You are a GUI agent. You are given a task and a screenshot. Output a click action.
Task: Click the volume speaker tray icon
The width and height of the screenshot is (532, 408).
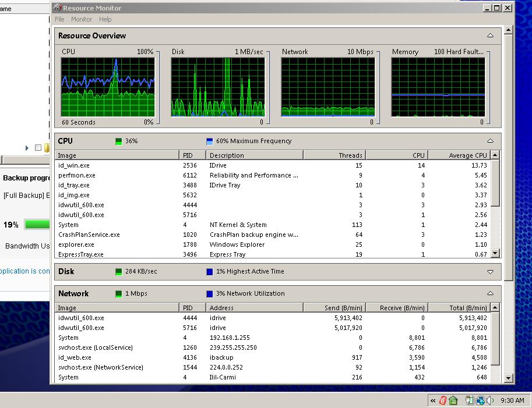[490, 400]
